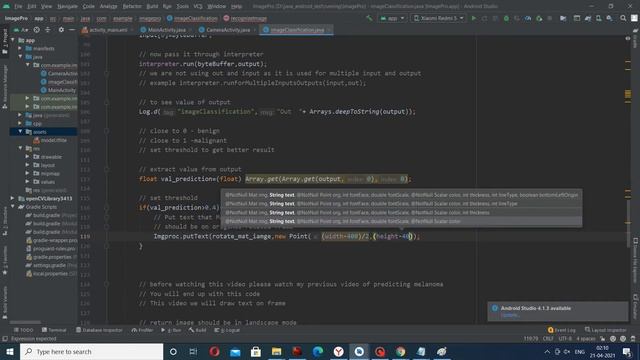Open the Mail app on the taskbar

(235, 351)
